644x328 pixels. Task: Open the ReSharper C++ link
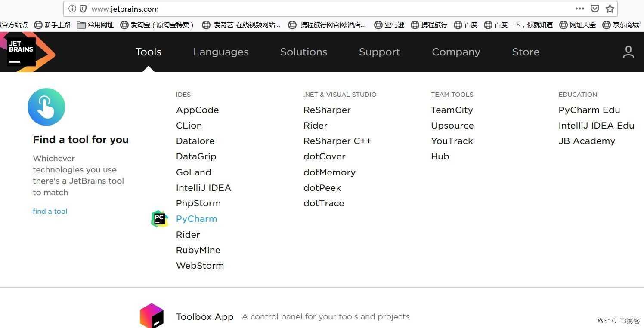pyautogui.click(x=337, y=141)
